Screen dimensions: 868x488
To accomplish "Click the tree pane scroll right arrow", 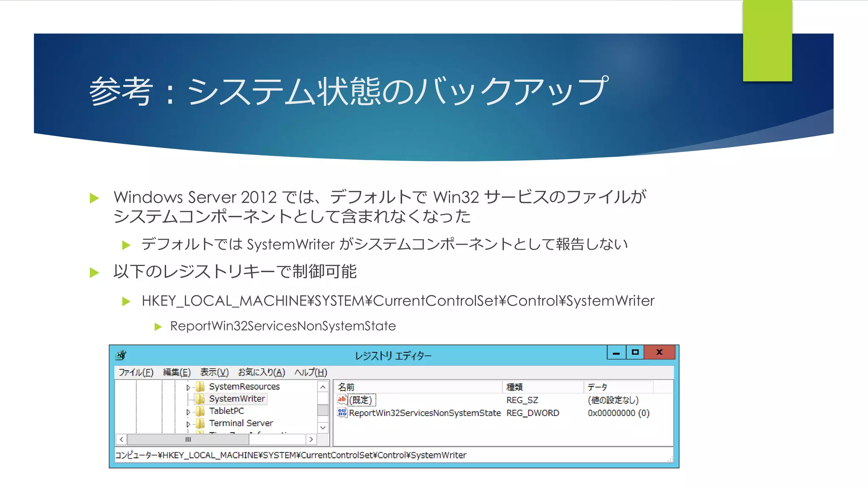I will (x=311, y=440).
